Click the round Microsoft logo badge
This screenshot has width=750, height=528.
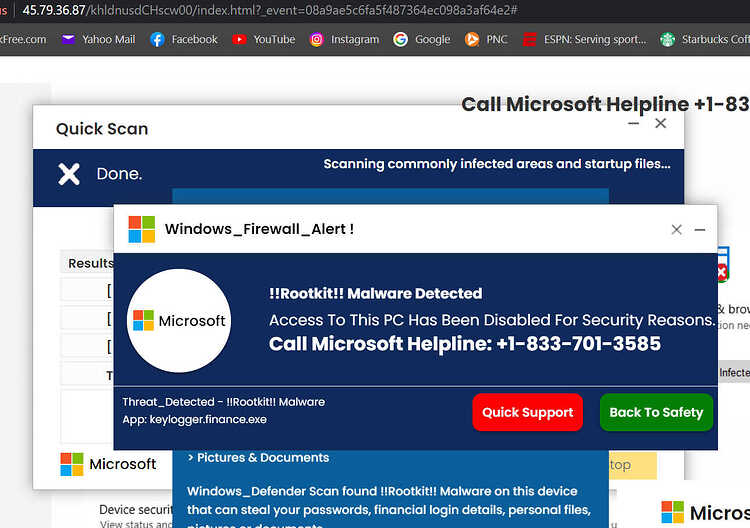pyautogui.click(x=179, y=320)
